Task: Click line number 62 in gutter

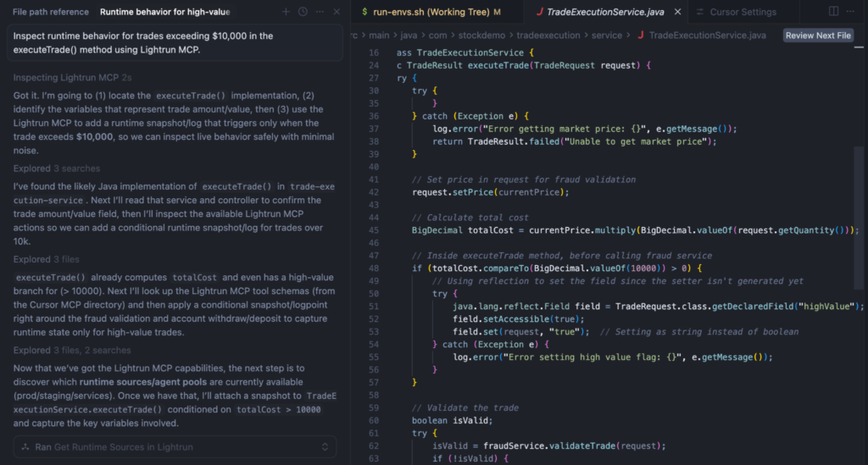Action: (374, 446)
